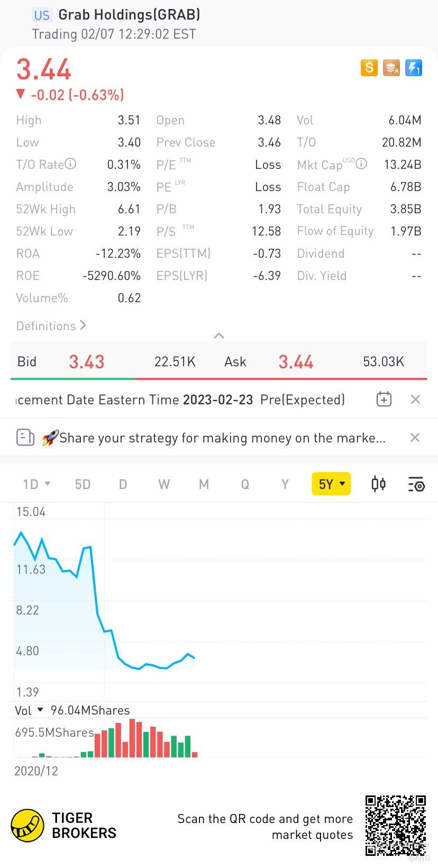Collapse the stock details panel chevron
Viewport: 438px width, 868px height.
click(219, 336)
